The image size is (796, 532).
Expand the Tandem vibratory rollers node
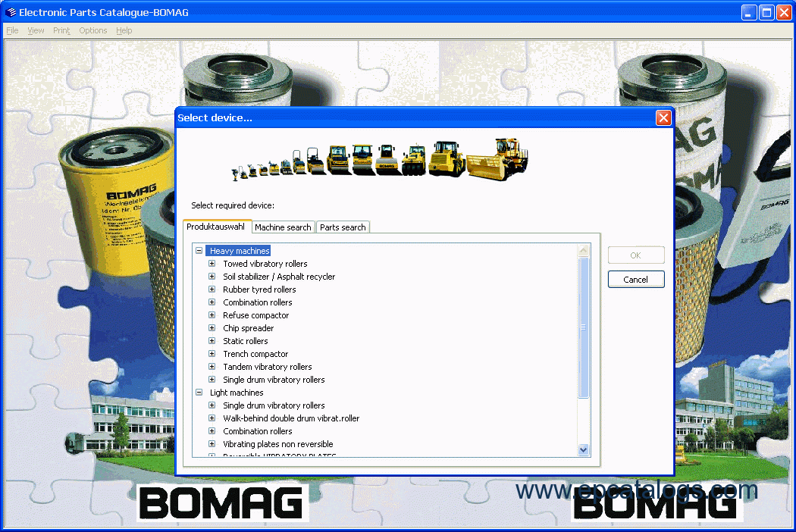[212, 367]
